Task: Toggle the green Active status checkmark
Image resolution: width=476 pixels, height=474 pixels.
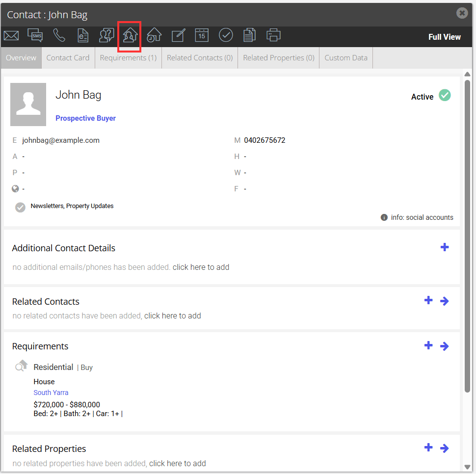Action: coord(445,95)
